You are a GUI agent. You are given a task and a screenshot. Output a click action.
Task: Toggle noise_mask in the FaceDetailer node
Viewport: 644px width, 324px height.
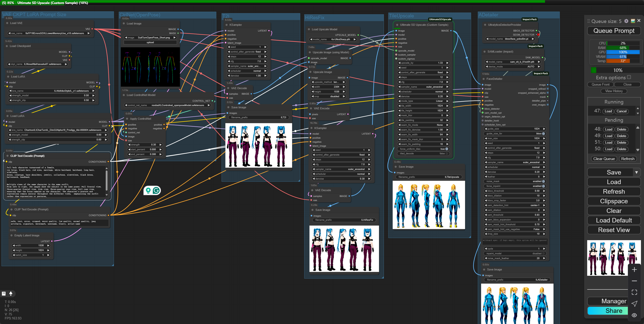pos(543,181)
